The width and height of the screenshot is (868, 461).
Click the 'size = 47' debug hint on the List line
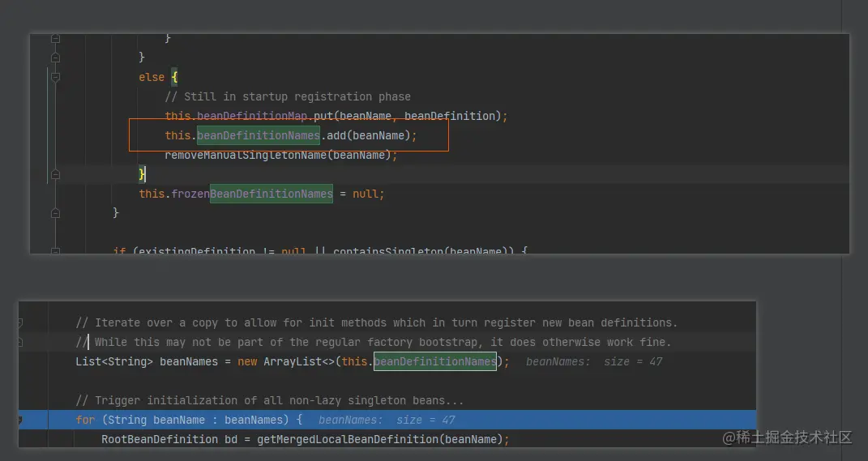pyautogui.click(x=633, y=361)
